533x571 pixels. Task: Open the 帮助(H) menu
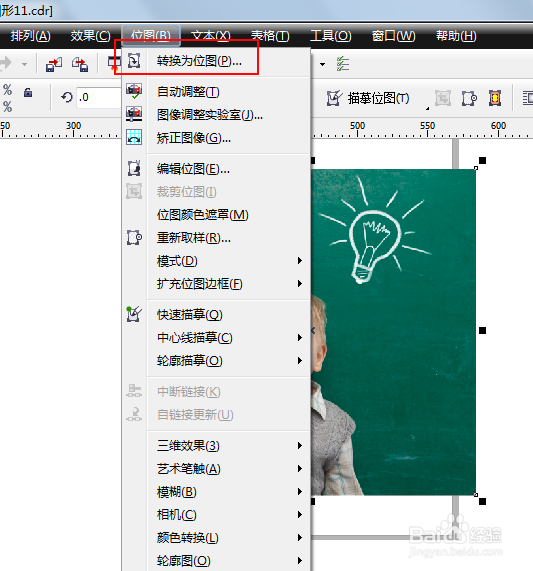point(456,36)
